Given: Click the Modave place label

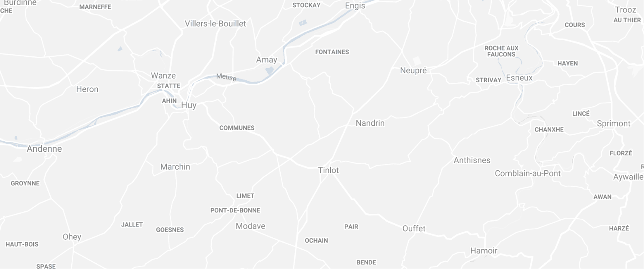Looking at the screenshot, I should [250, 226].
